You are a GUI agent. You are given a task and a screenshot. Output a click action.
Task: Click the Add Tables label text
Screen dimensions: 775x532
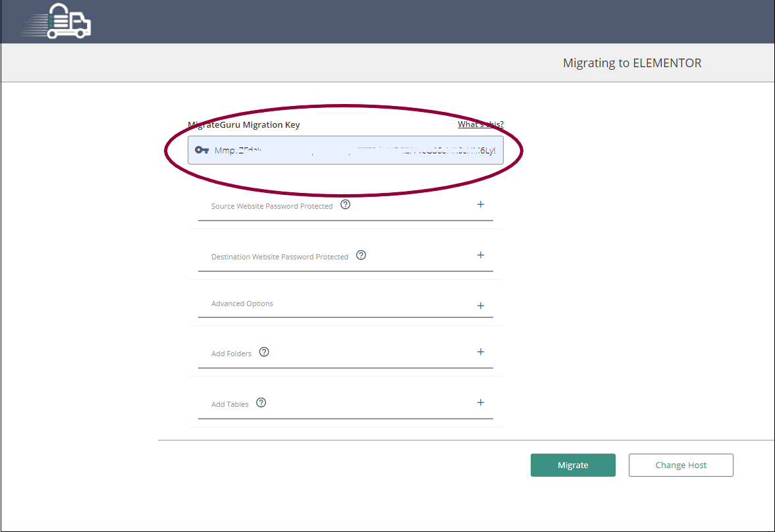point(228,403)
